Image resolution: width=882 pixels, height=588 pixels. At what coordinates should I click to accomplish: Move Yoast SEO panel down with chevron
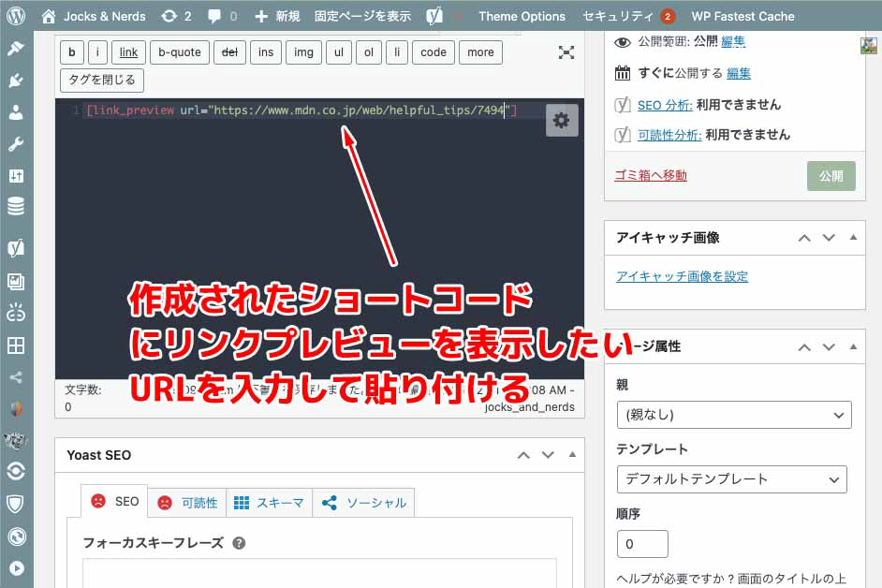click(548, 455)
